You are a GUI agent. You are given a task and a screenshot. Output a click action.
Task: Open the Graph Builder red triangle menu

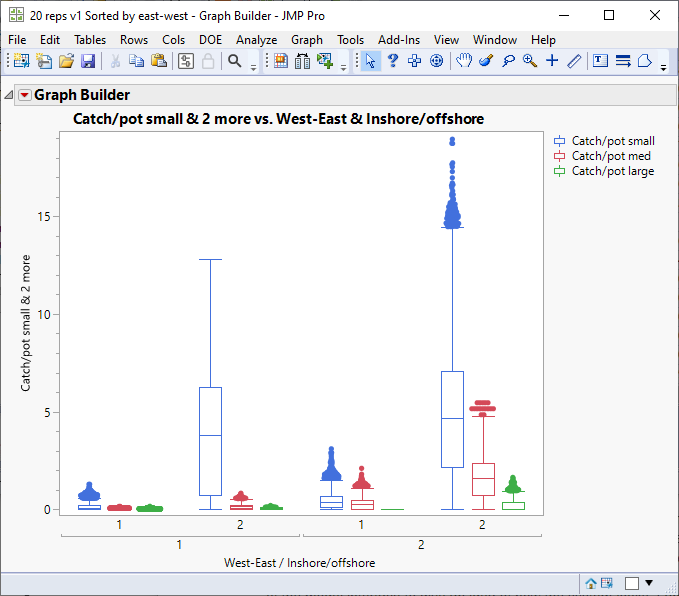click(25, 95)
